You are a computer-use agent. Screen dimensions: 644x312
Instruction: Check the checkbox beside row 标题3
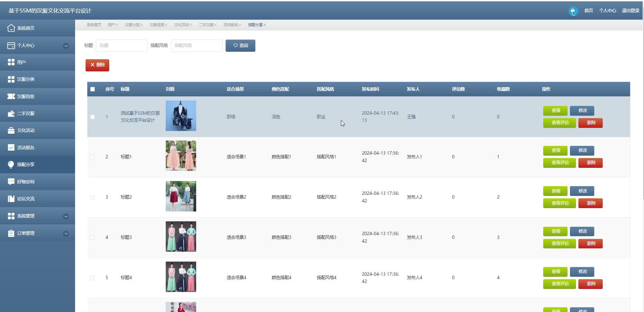tap(93, 238)
